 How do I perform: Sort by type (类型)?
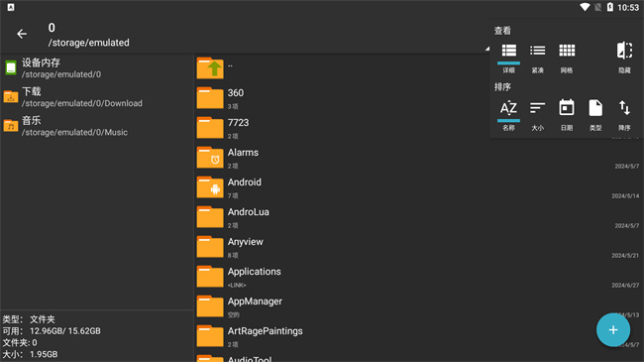tap(595, 115)
